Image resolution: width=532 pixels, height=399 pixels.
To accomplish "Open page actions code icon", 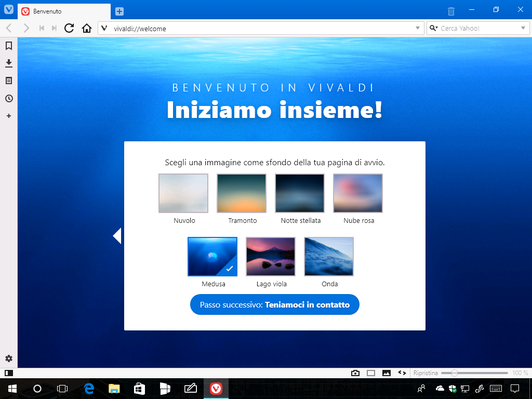I will click(x=402, y=373).
